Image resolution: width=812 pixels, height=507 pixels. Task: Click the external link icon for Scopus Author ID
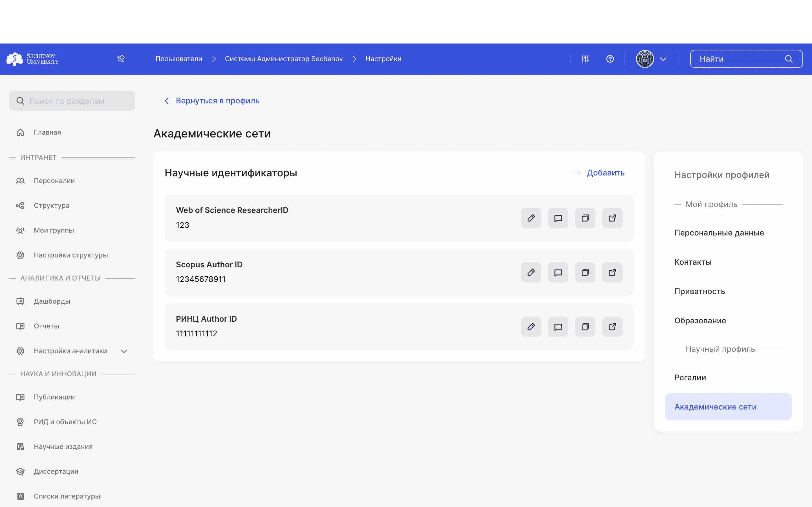[x=612, y=272]
